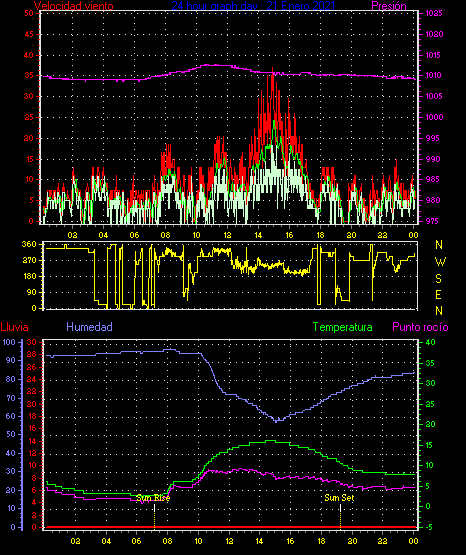
Task: Click 50 on the wind speed axis
Action: (x=29, y=13)
